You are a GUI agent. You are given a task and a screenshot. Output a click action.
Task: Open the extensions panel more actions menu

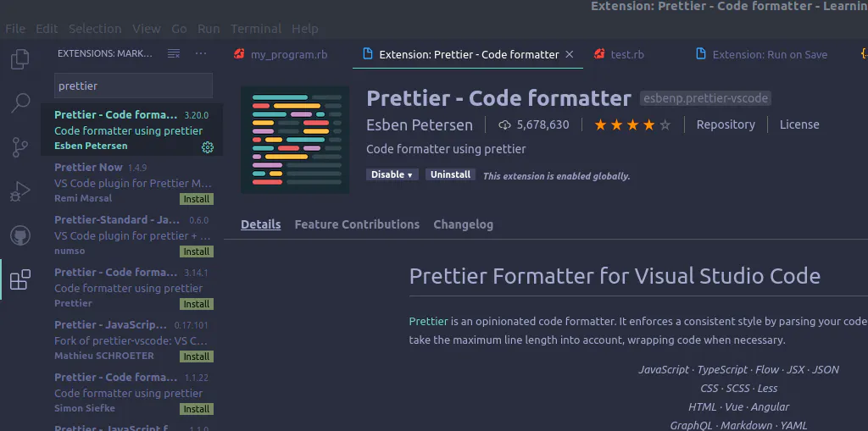click(x=201, y=53)
